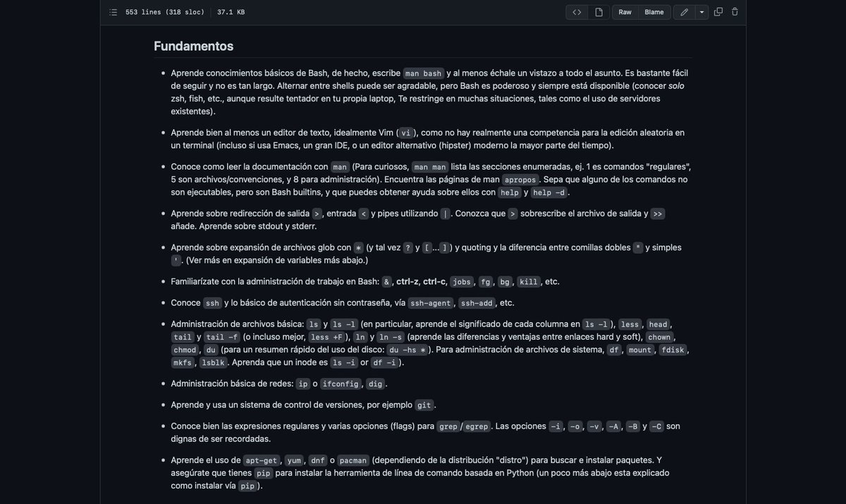Click the "*" glob snippet after "glob con"
This screenshot has width=846, height=504.
[358, 247]
